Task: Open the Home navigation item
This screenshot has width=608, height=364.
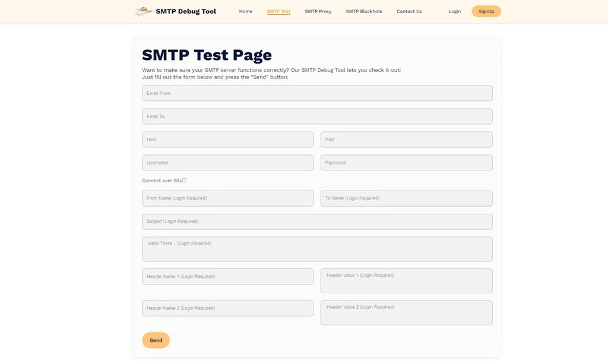Action: click(x=245, y=11)
